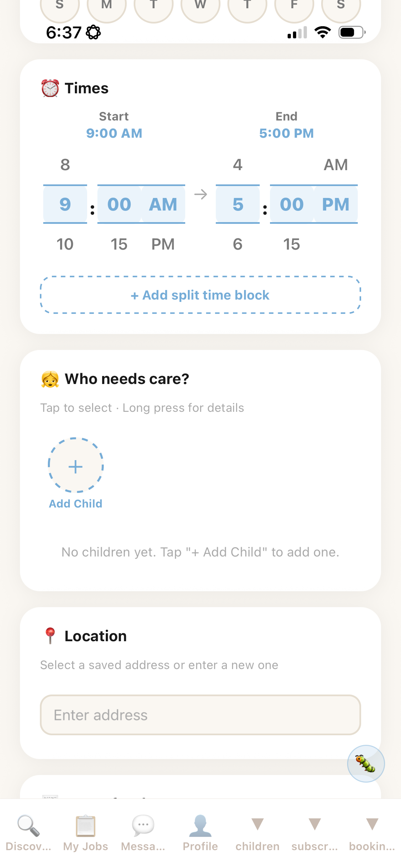401x868 pixels.
Task: Tap the plus Add Child circle
Action: point(75,466)
